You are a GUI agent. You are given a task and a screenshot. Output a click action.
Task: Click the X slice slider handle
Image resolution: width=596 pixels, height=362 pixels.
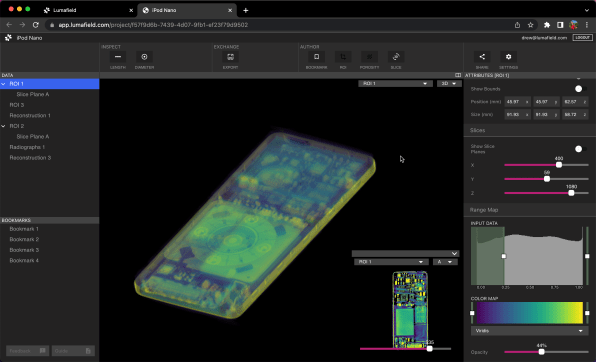[559, 165]
